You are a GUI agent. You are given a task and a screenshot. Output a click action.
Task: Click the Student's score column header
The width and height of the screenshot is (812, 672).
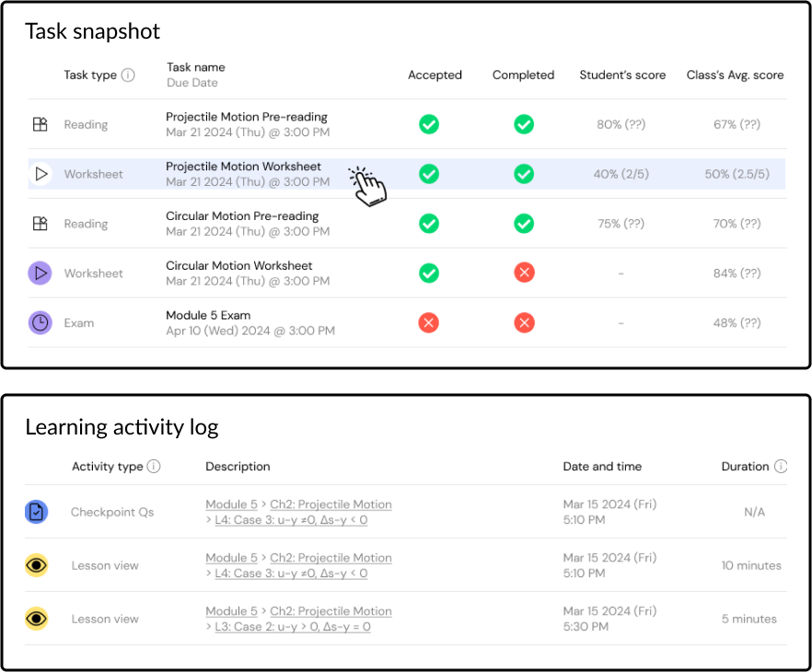pyautogui.click(x=622, y=75)
